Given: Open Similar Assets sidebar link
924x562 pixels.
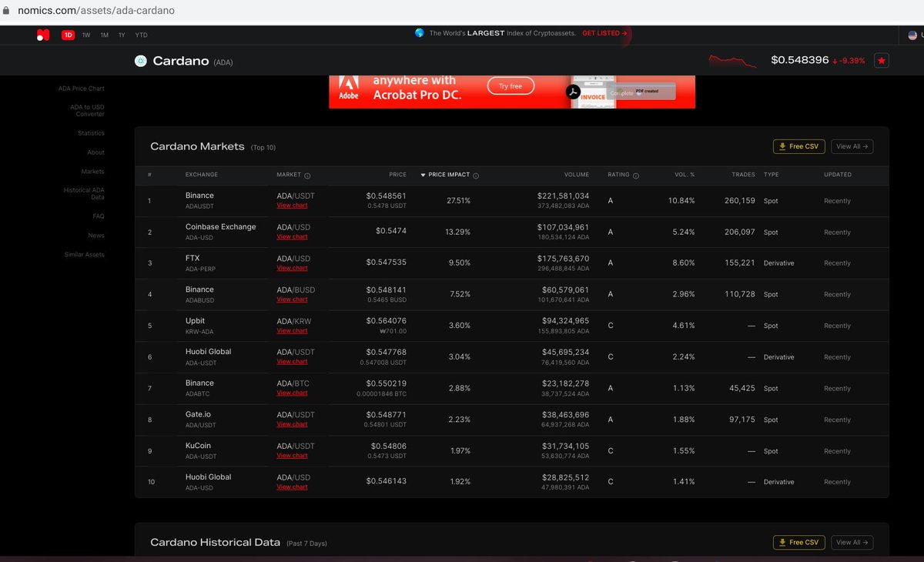Looking at the screenshot, I should click(85, 255).
